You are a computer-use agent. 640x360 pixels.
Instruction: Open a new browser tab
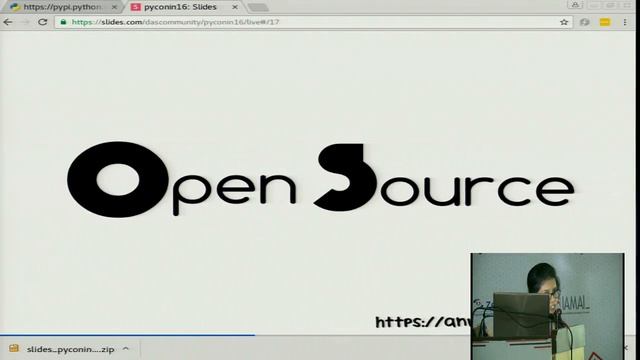click(258, 7)
